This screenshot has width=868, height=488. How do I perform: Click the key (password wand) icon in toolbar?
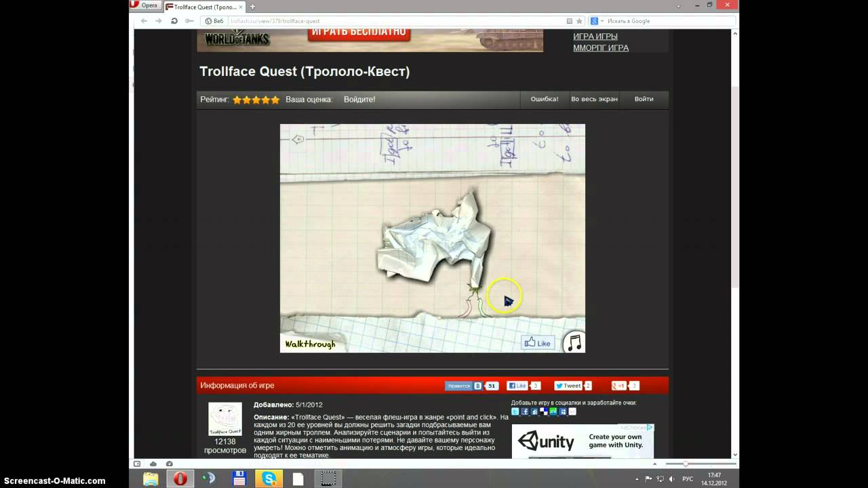(x=189, y=21)
